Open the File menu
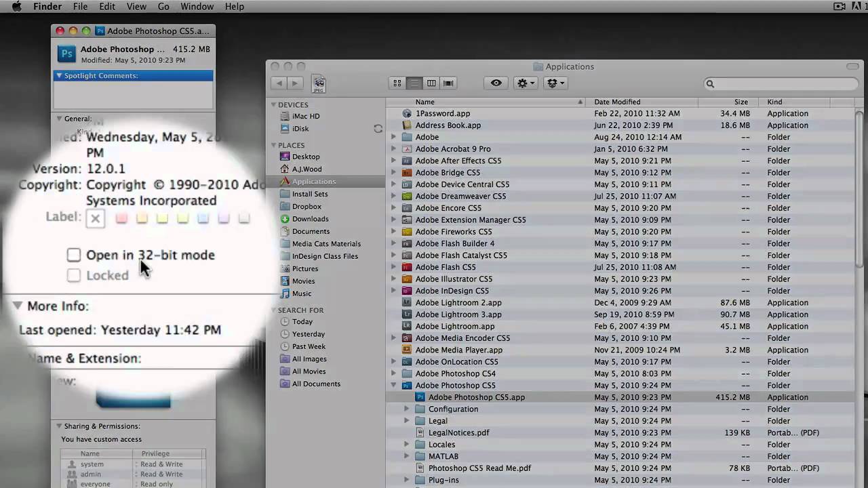The width and height of the screenshot is (868, 488). pos(80,7)
